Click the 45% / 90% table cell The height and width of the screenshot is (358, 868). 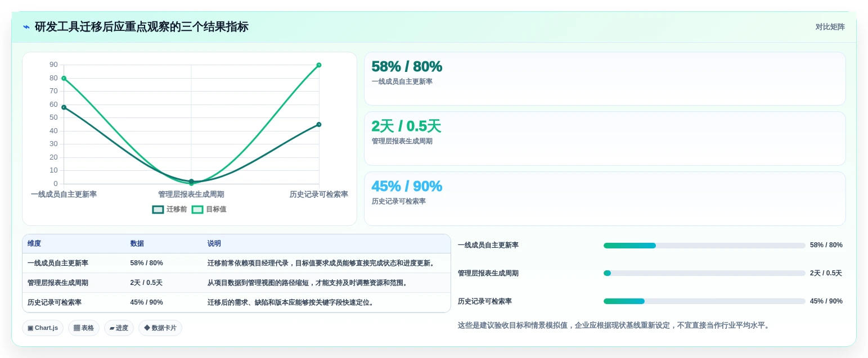[147, 302]
